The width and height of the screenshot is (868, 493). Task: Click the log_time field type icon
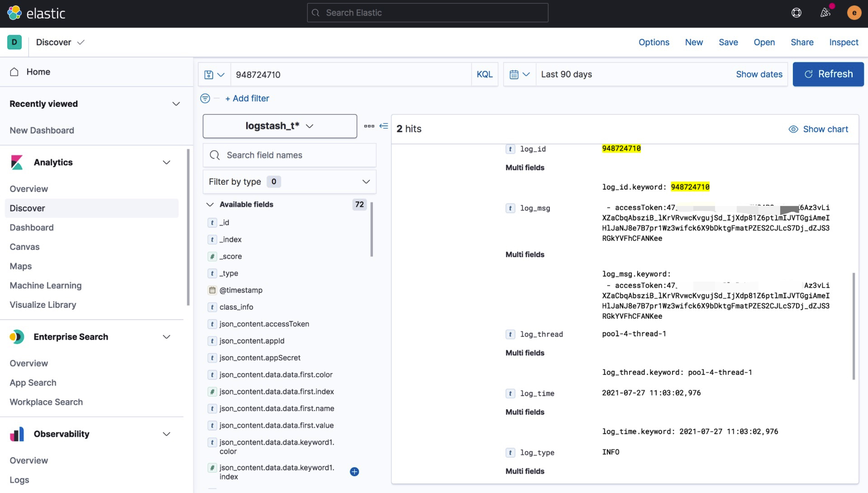click(510, 393)
